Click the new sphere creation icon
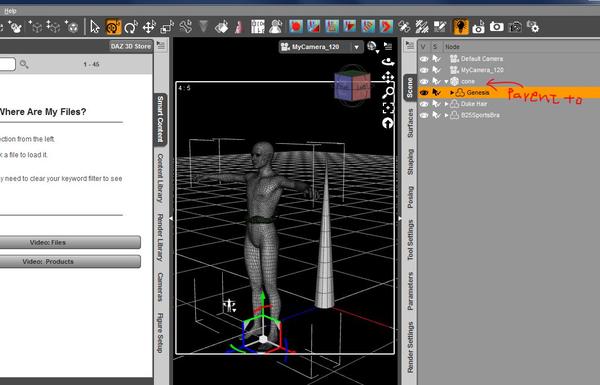 coord(71,26)
